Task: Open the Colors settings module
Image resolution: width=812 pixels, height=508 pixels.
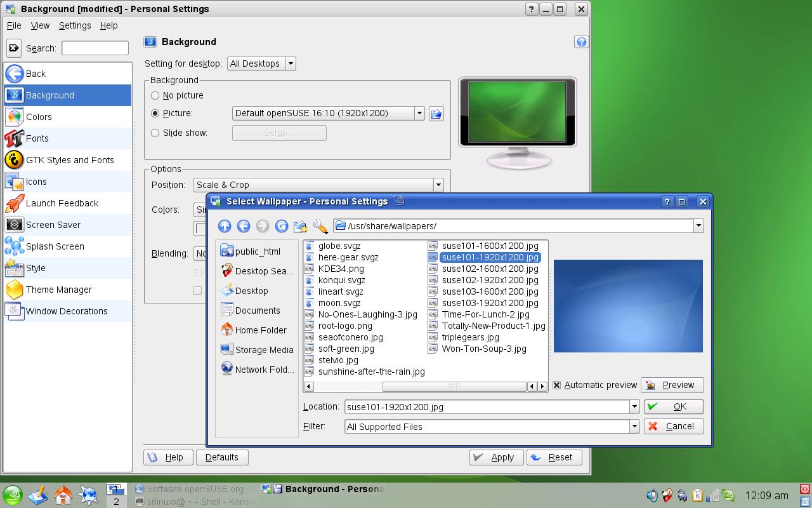Action: click(x=68, y=117)
